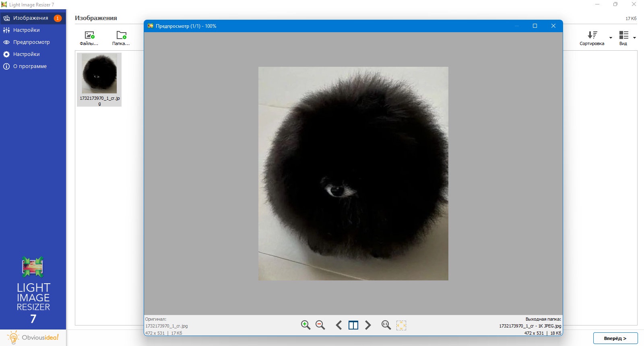Select the 1732173970_1_cr.jpg thumbnail
This screenshot has width=644, height=346.
[99, 80]
